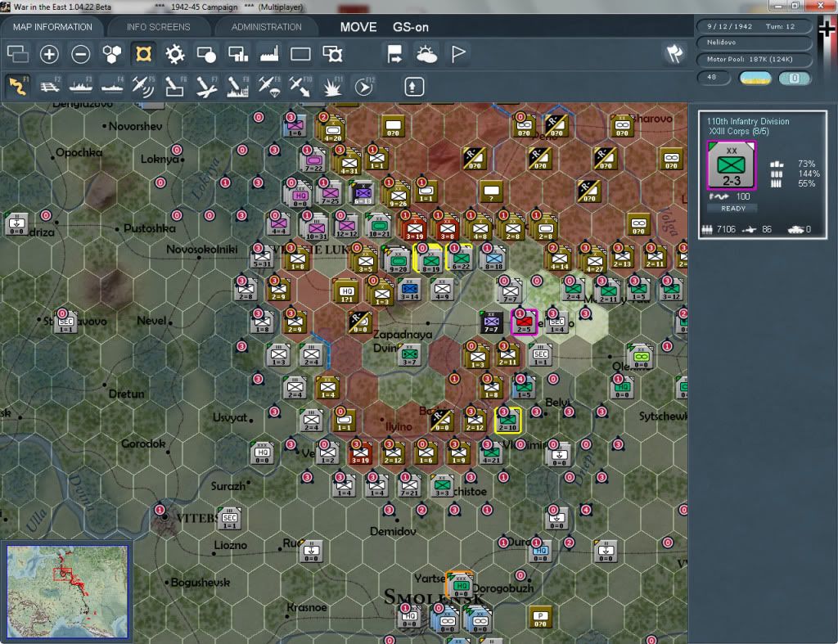Click the minimap overview in bottom-left
This screenshot has width=838, height=644.
(x=67, y=591)
